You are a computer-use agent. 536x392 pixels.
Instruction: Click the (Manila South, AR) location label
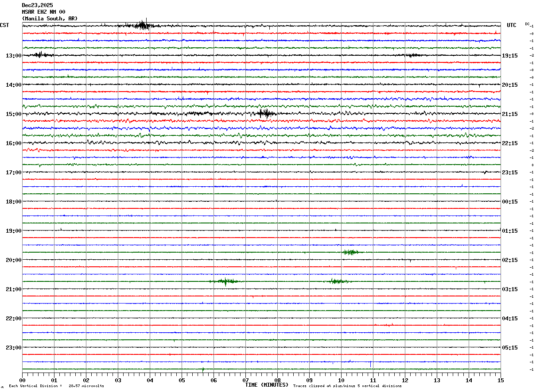coord(50,19)
